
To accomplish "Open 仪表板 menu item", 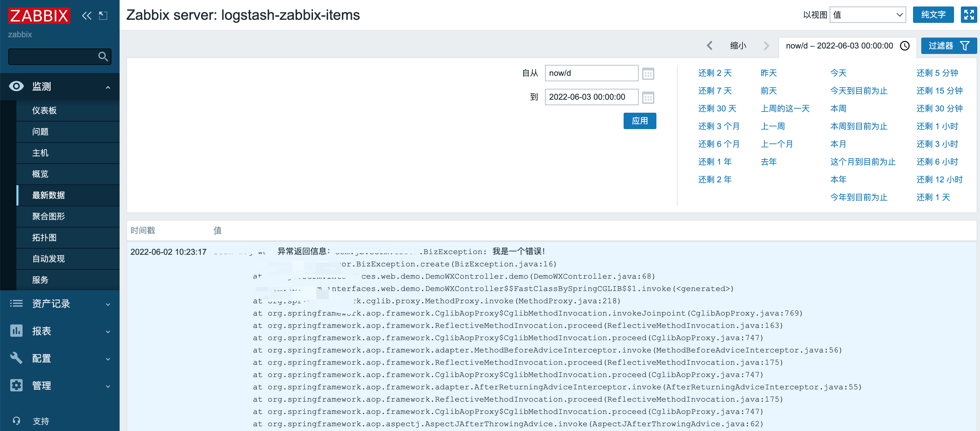I will tap(68, 110).
